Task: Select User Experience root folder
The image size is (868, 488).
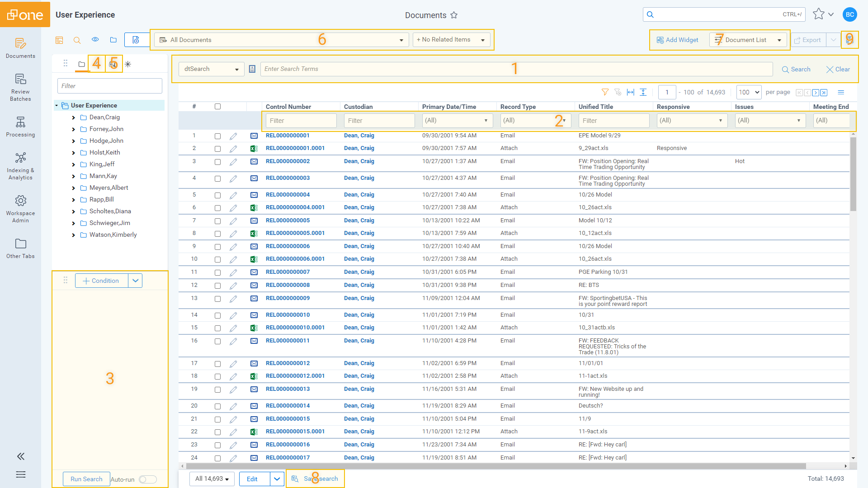Action: (94, 105)
